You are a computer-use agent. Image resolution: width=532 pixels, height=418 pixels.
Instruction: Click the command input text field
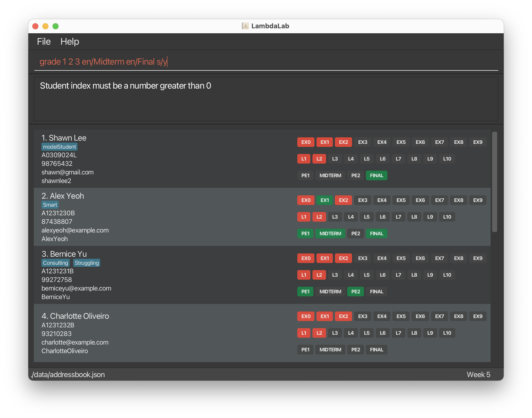265,62
